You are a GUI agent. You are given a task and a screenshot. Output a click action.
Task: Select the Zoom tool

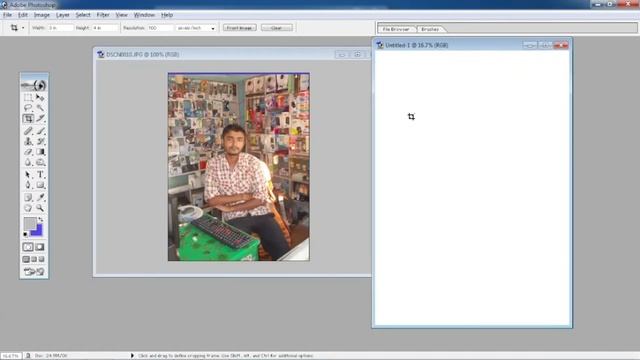(x=40, y=208)
